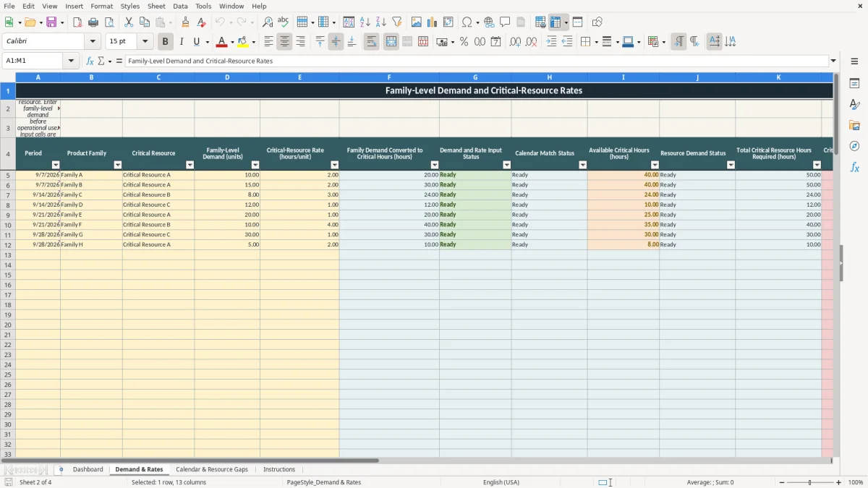
Task: Increase indent
Action: coord(551,42)
